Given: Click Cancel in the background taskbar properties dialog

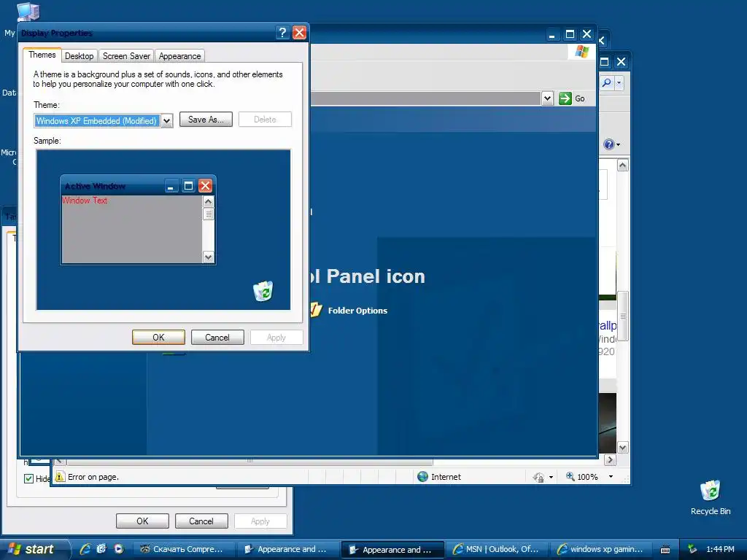Looking at the screenshot, I should (201, 521).
